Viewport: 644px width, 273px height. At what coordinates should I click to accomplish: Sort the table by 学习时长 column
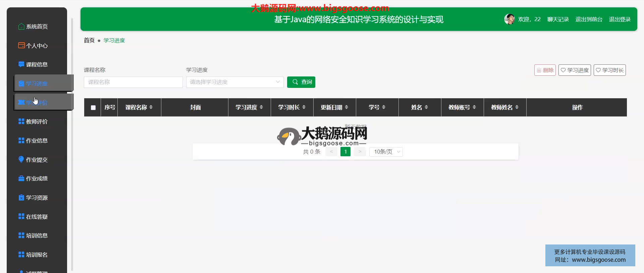pos(304,107)
